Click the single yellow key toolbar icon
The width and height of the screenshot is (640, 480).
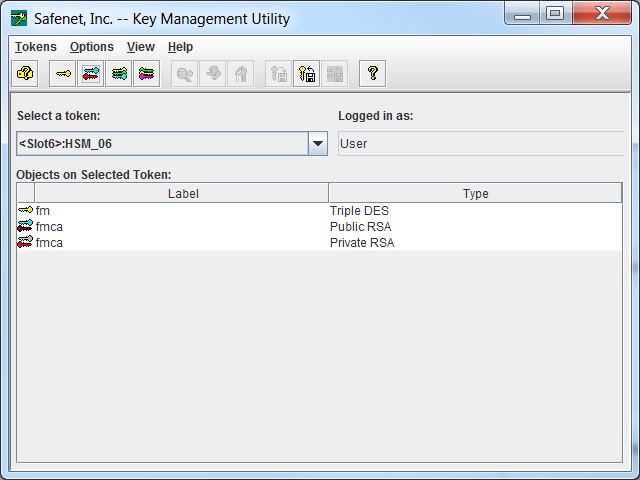tap(63, 74)
